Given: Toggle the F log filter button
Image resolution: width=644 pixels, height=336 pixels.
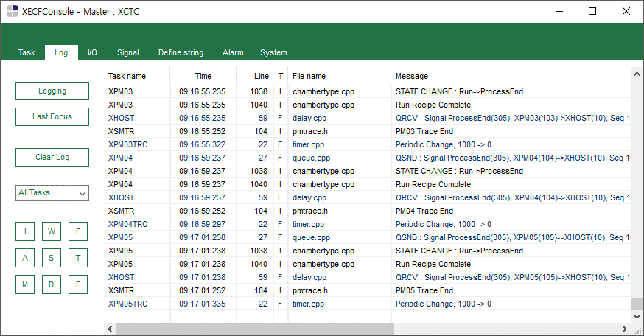Looking at the screenshot, I should tap(78, 284).
